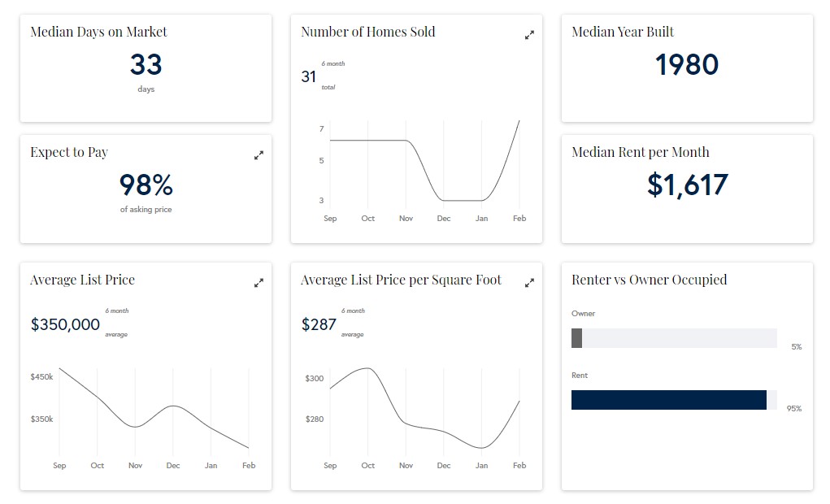Click the 98% of asking price value
This screenshot has width=830, height=504.
point(146,185)
